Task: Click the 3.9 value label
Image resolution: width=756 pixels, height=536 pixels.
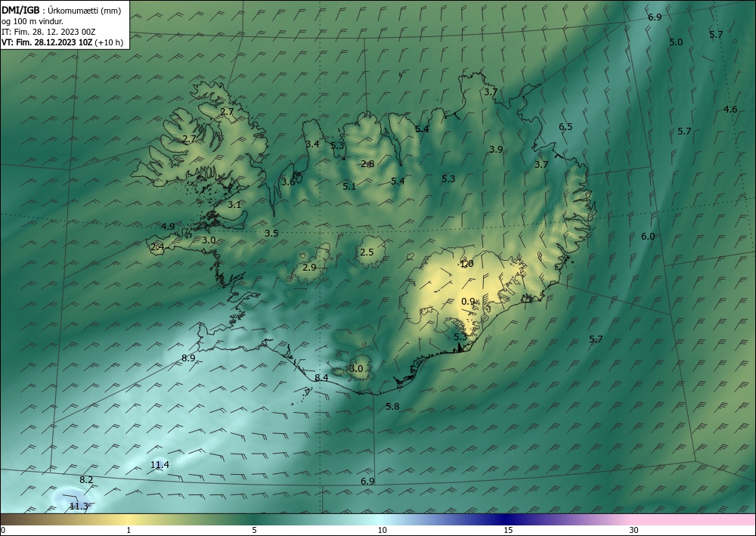Action: (x=496, y=149)
